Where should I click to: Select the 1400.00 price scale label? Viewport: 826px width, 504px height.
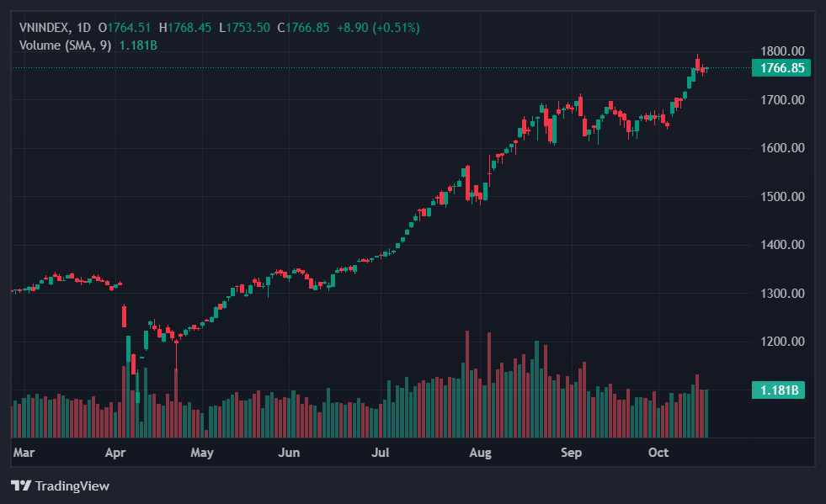(782, 245)
